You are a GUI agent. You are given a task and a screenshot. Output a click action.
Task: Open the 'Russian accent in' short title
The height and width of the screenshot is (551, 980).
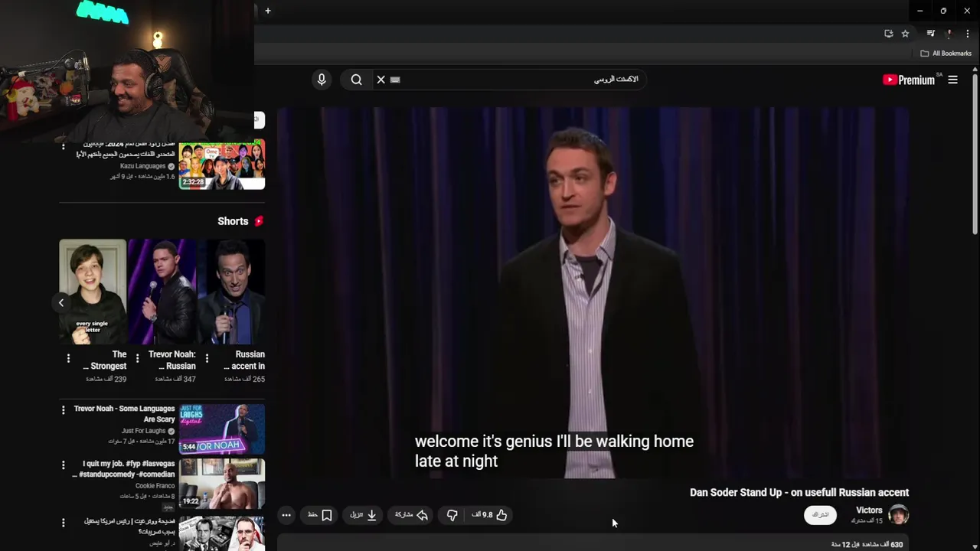click(244, 360)
